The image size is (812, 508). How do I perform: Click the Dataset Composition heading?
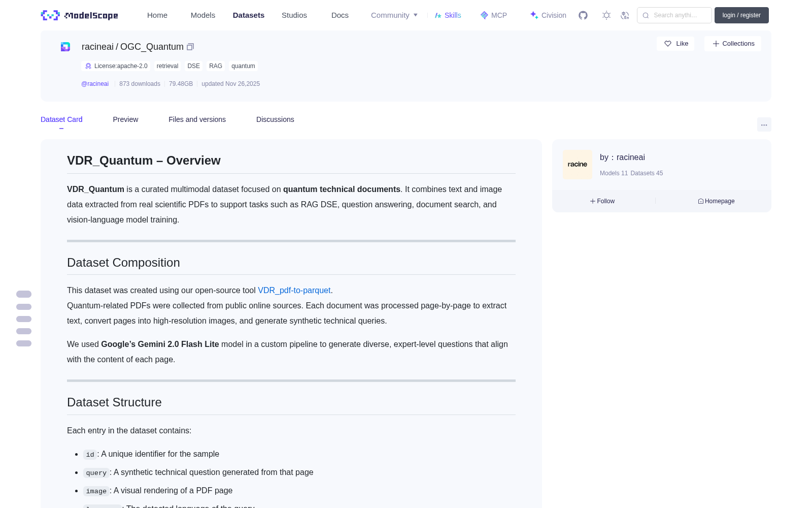[x=123, y=263]
